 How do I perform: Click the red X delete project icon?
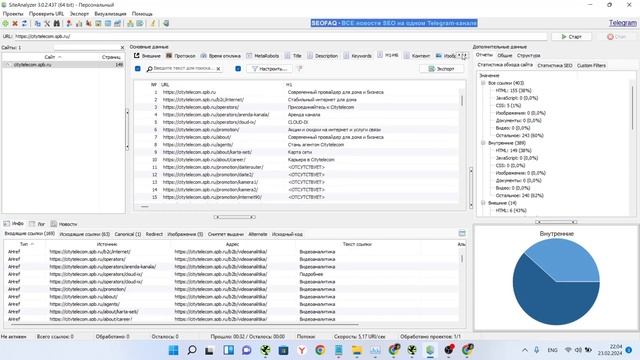(15, 24)
